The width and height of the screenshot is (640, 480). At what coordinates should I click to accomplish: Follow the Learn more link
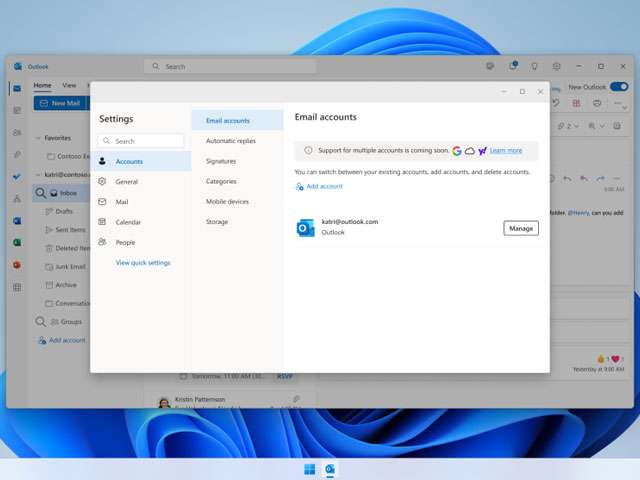pos(505,150)
